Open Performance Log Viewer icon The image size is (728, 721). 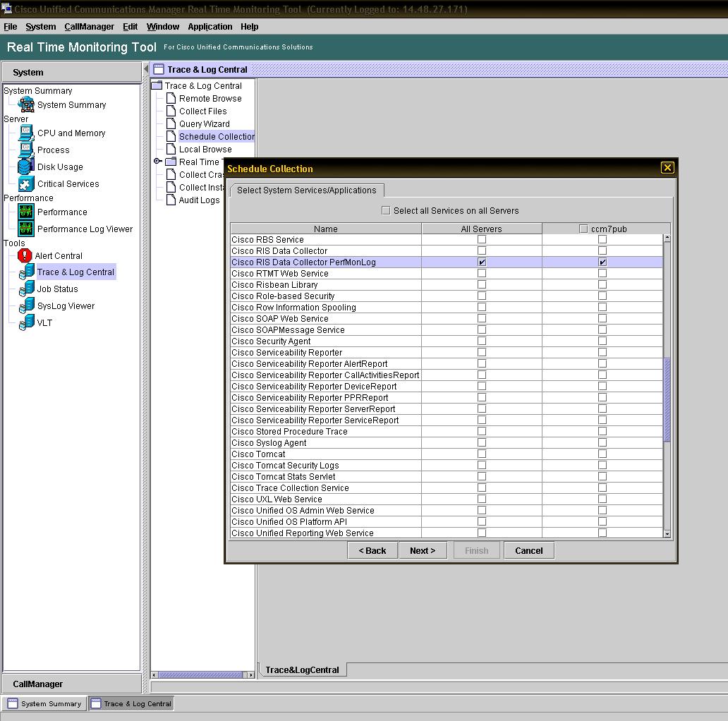tap(26, 229)
